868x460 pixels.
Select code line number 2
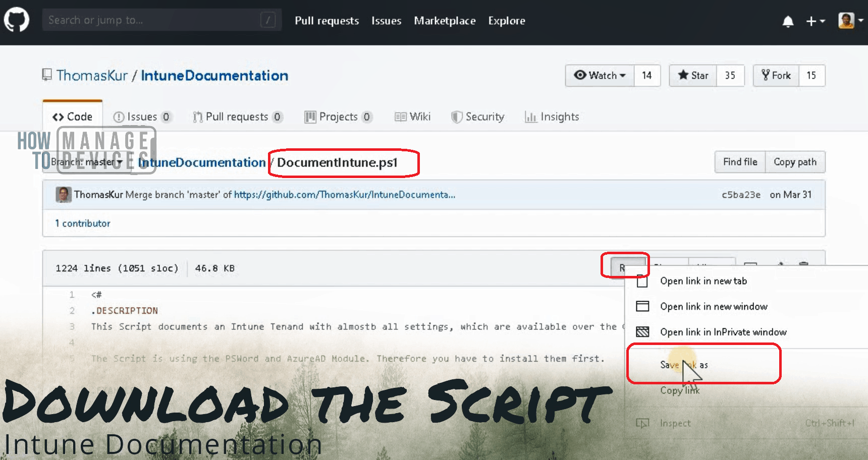(72, 311)
